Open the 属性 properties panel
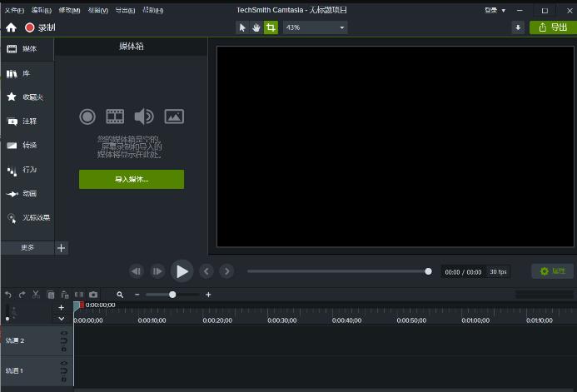Viewport: 577px width, 392px height. pos(552,271)
